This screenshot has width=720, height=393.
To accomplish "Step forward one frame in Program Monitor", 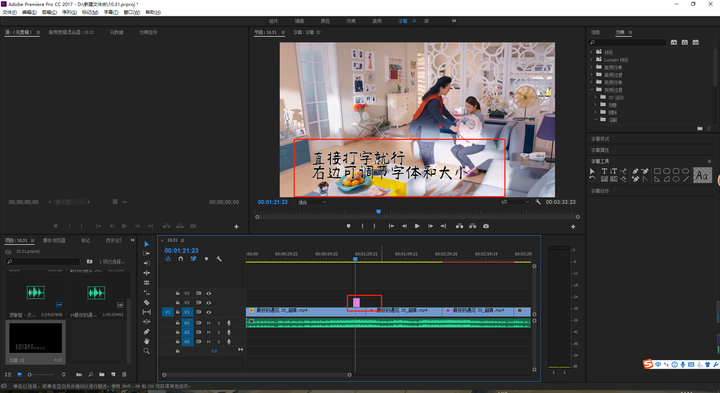I will coord(430,226).
